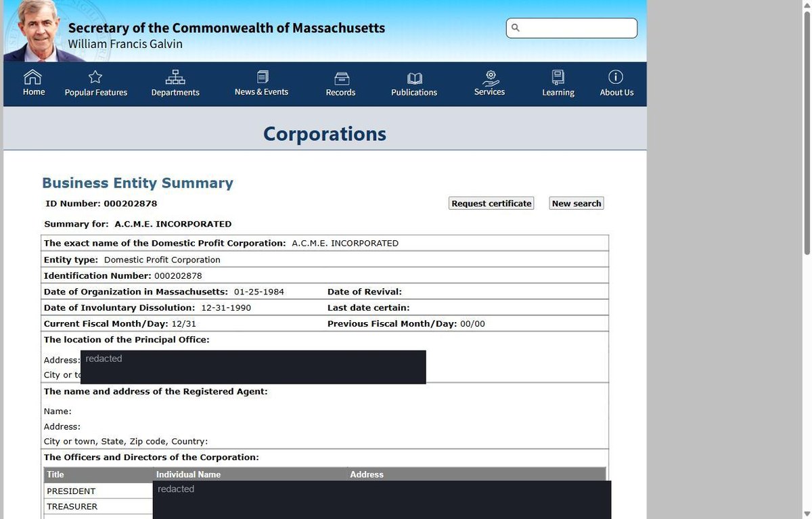Click Previous Fiscal Month/Day: 00/00
The image size is (812, 519).
pos(406,324)
